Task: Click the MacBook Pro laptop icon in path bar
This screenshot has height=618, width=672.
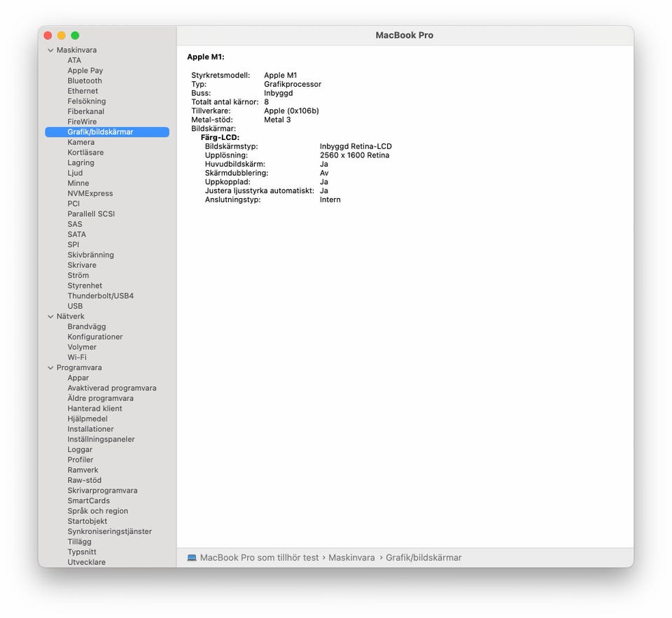Action: click(192, 558)
